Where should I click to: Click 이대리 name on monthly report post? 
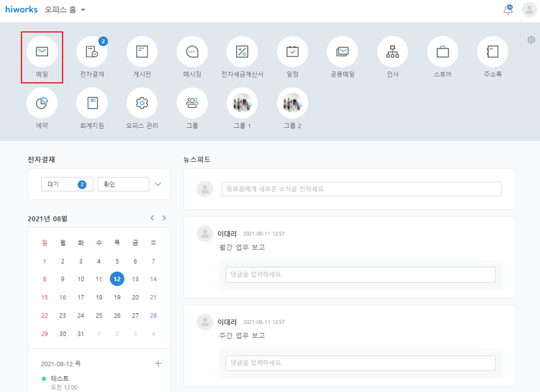click(x=227, y=234)
